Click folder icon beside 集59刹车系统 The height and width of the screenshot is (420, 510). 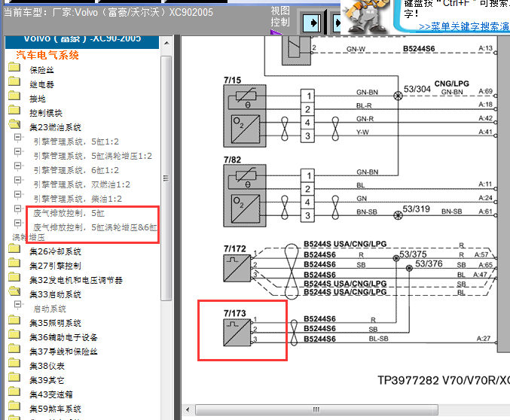(x=14, y=406)
